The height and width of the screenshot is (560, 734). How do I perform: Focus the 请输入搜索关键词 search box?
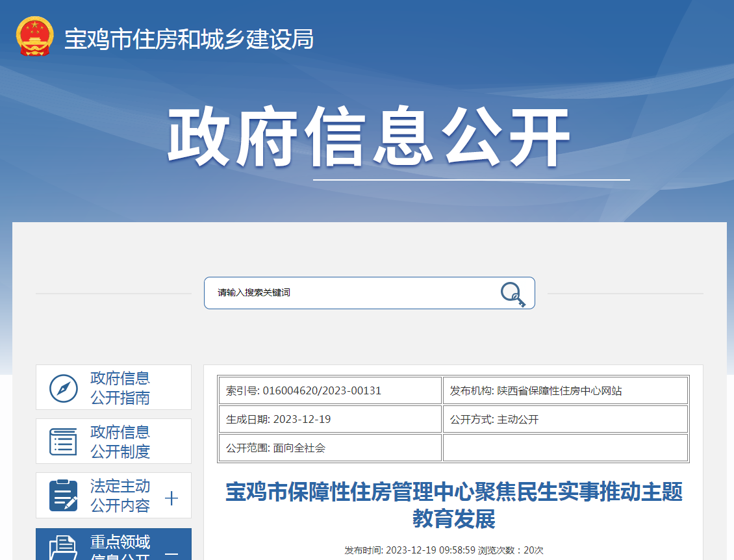pyautogui.click(x=351, y=293)
